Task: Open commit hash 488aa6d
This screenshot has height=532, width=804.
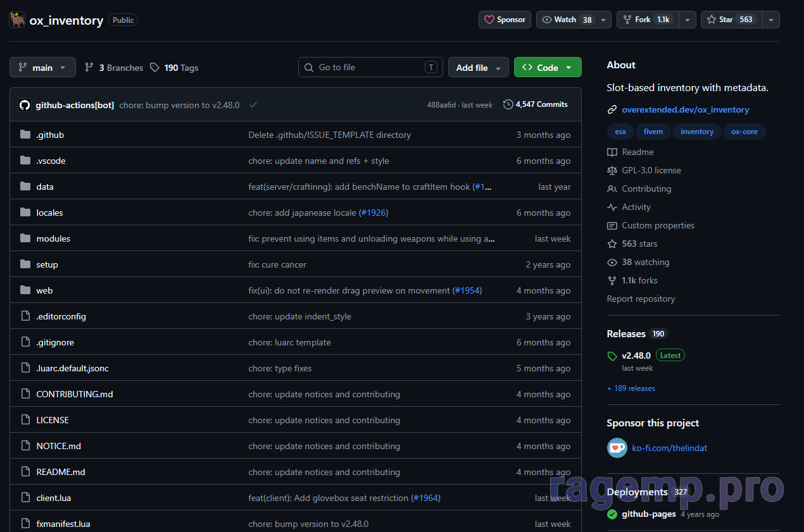Action: point(441,105)
